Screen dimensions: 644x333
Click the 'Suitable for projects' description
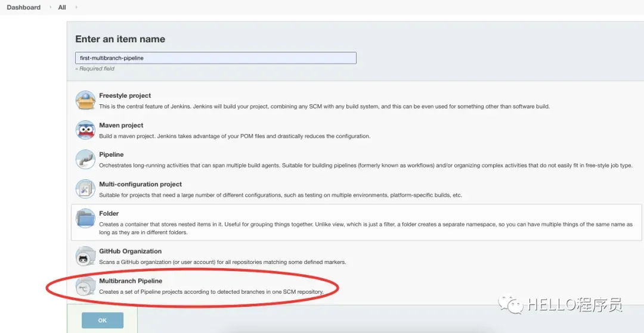click(280, 195)
